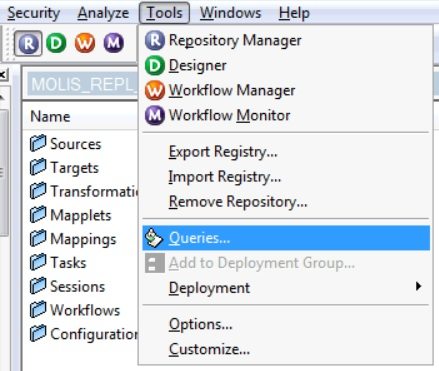Select the Sessions row label
Screen dimensions: 439x371
[x=78, y=287]
